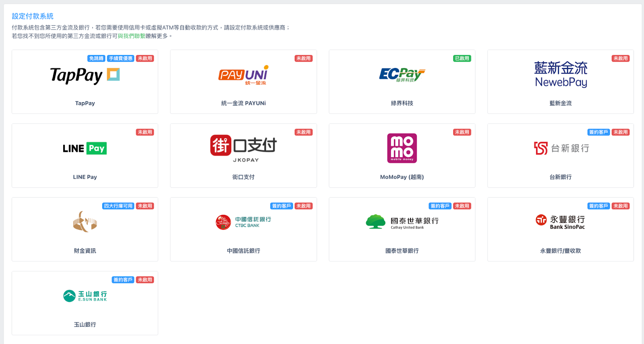This screenshot has width=644, height=344.
Task: Click the momo mobile money logo
Action: (x=402, y=148)
